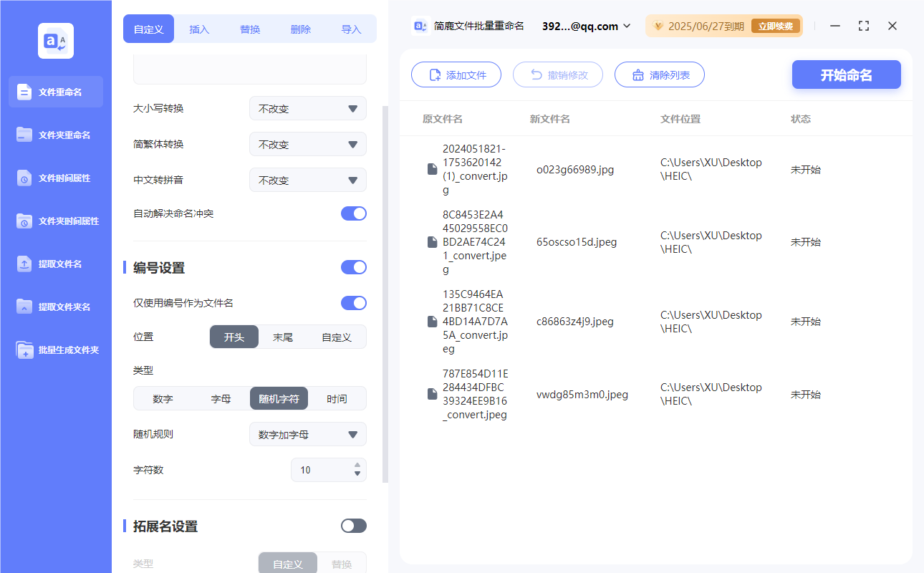Enable the 拓展名设置 section
Viewport: 924px width, 573px height.
pyautogui.click(x=353, y=526)
